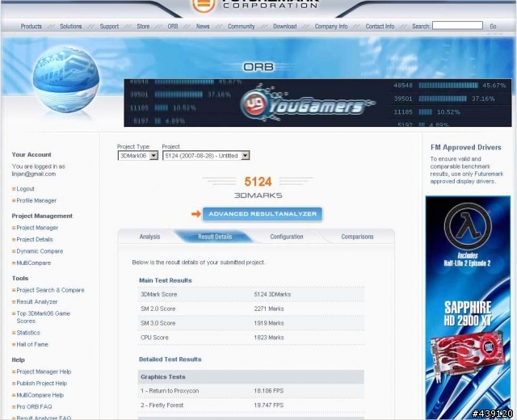This screenshot has height=420, width=517.
Task: Click the Go search button
Action: (493, 27)
